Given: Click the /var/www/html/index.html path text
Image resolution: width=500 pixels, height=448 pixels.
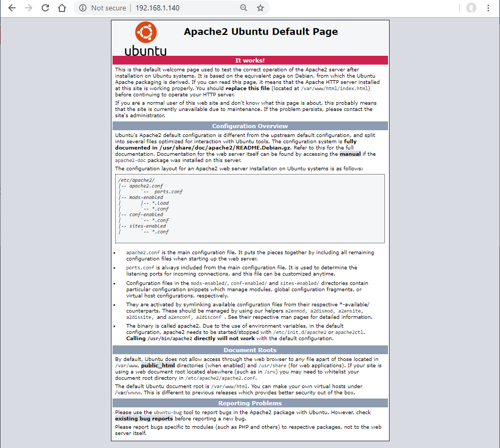Looking at the screenshot, I should coord(334,89).
